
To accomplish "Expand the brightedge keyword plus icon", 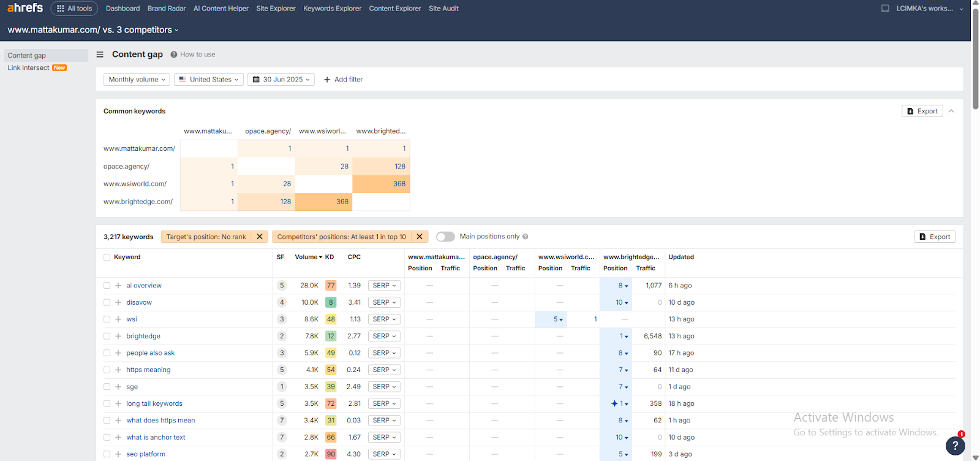I will [118, 336].
